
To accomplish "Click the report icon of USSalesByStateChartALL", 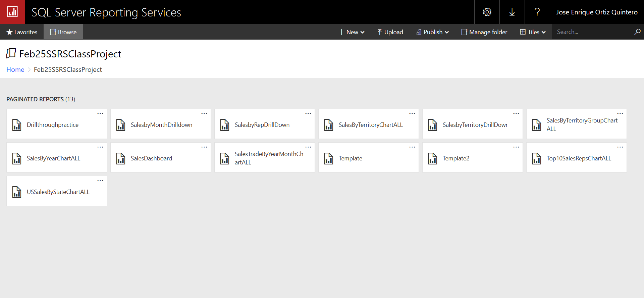I will [x=17, y=192].
